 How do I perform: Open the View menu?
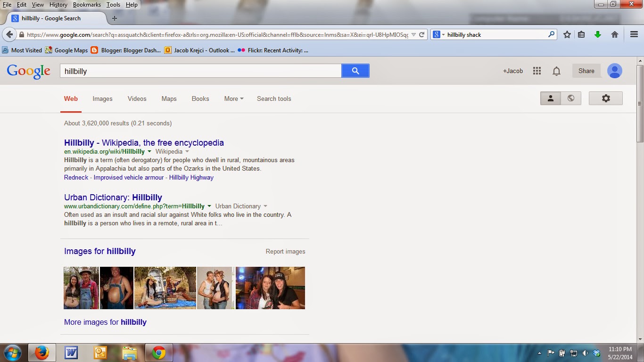pos(38,5)
